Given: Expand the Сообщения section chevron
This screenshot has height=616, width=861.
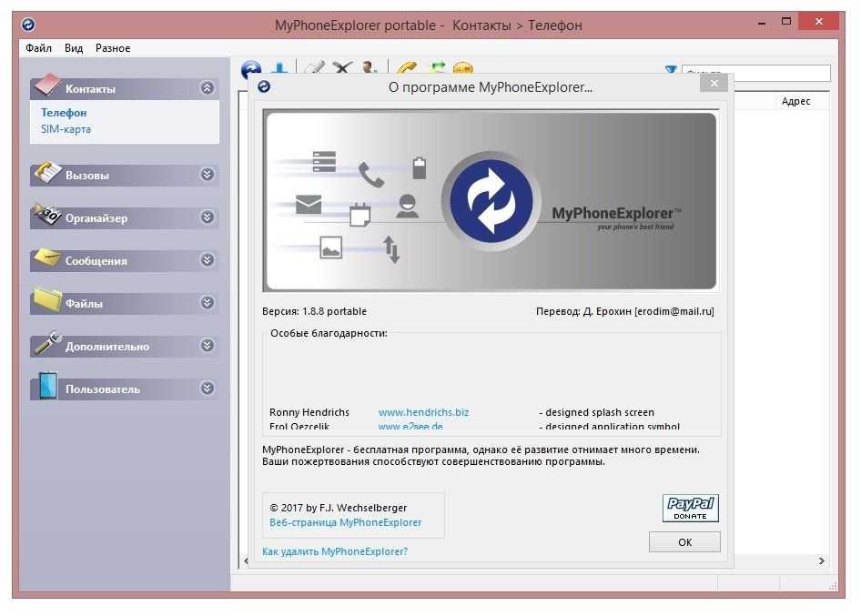Looking at the screenshot, I should tap(208, 260).
